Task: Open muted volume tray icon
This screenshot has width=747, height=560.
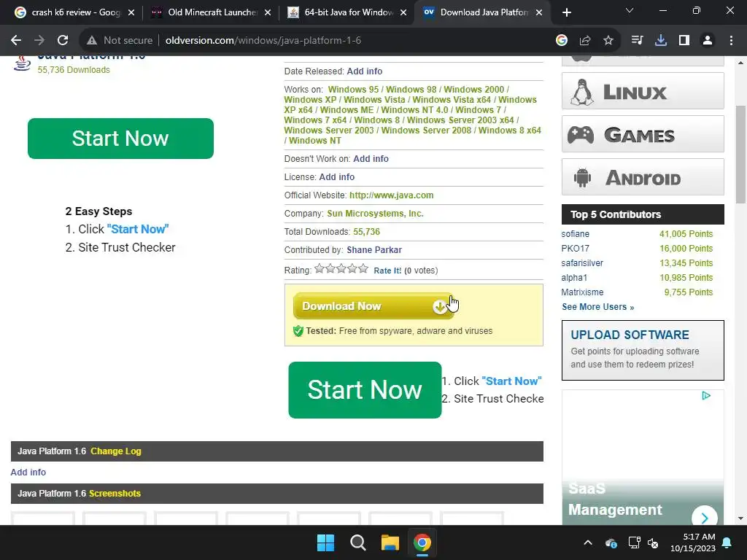Action: pyautogui.click(x=653, y=542)
